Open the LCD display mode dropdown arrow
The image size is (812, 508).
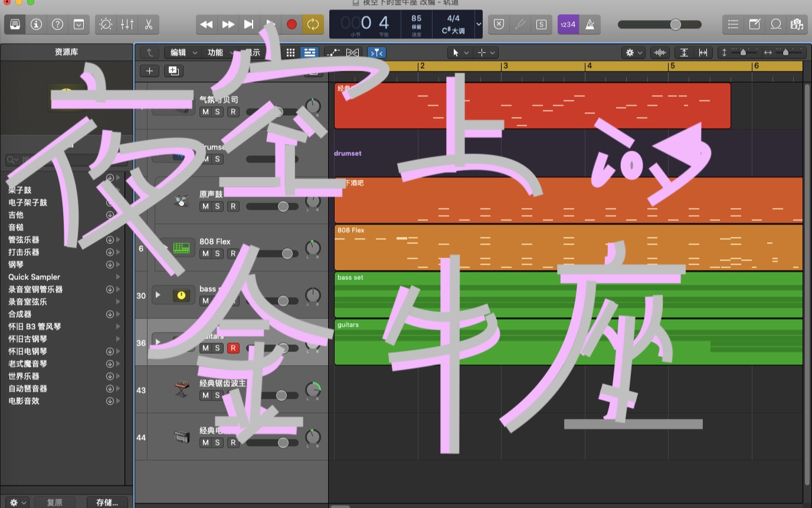pos(479,24)
